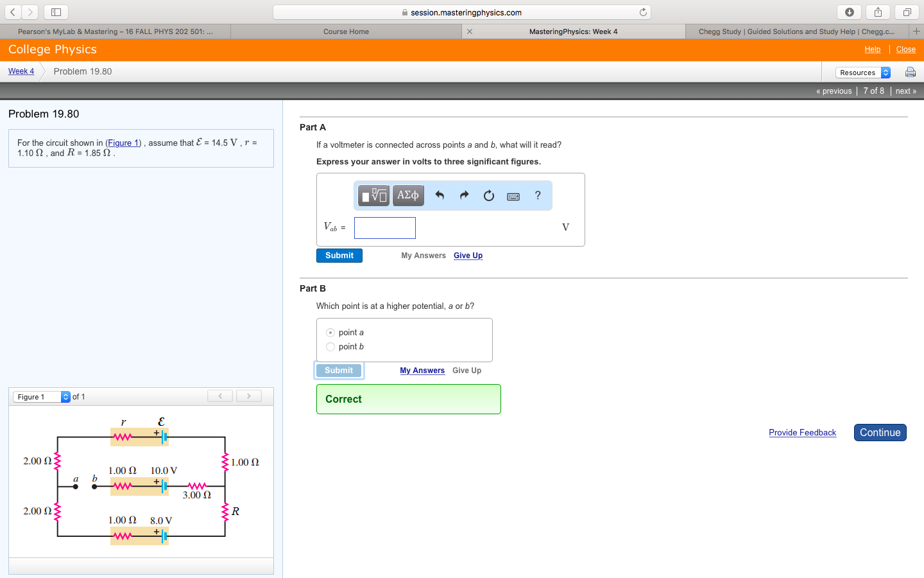The image size is (924, 578).
Task: Switch to the MasteringPhysics: Week 4 tab
Action: [573, 31]
